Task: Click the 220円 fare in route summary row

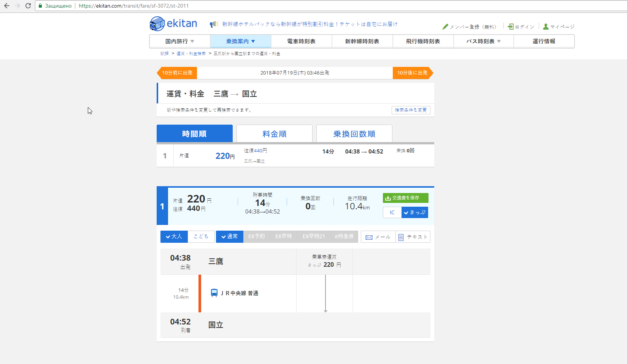Action: coord(225,156)
